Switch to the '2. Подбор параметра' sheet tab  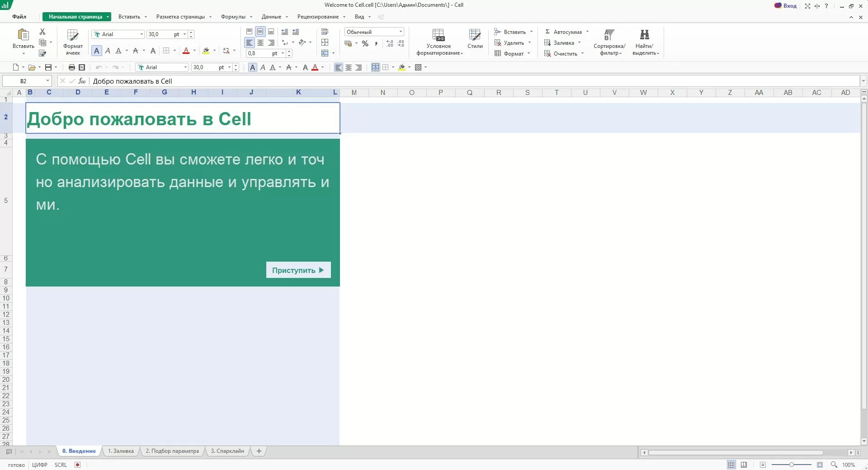click(172, 451)
